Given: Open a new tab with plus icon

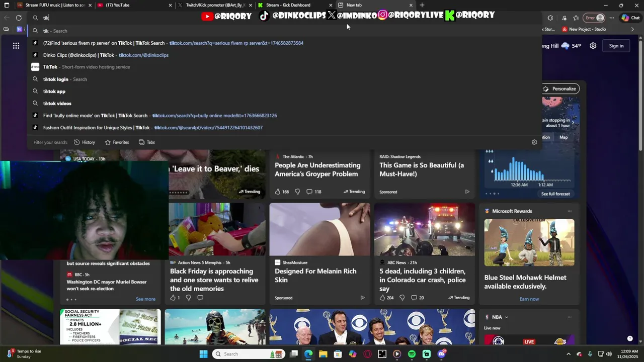Looking at the screenshot, I should [422, 5].
